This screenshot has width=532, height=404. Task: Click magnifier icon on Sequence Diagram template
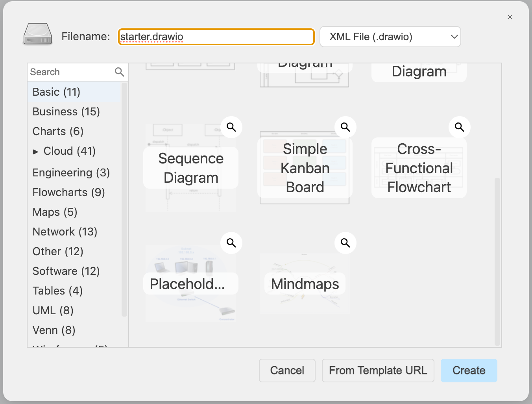(231, 127)
